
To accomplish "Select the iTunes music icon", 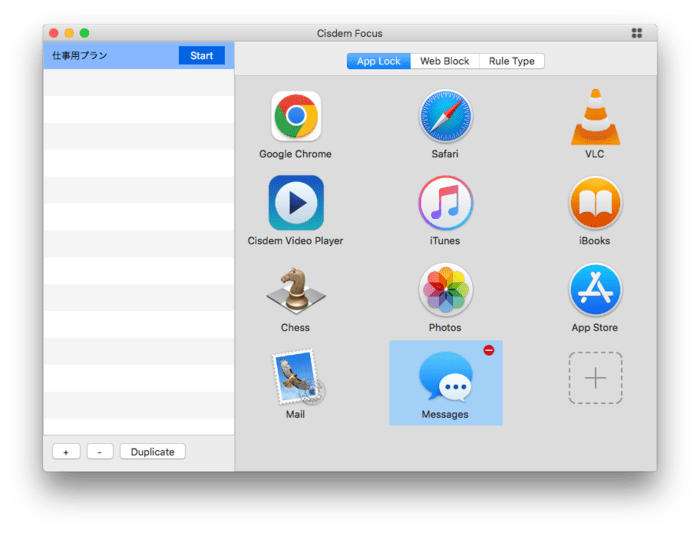I will coord(445,203).
